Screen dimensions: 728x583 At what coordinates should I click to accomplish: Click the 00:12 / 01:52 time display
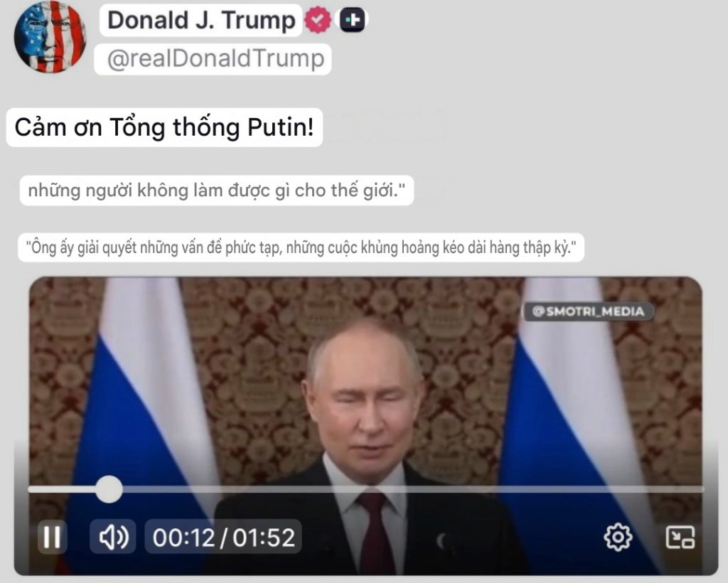click(224, 537)
